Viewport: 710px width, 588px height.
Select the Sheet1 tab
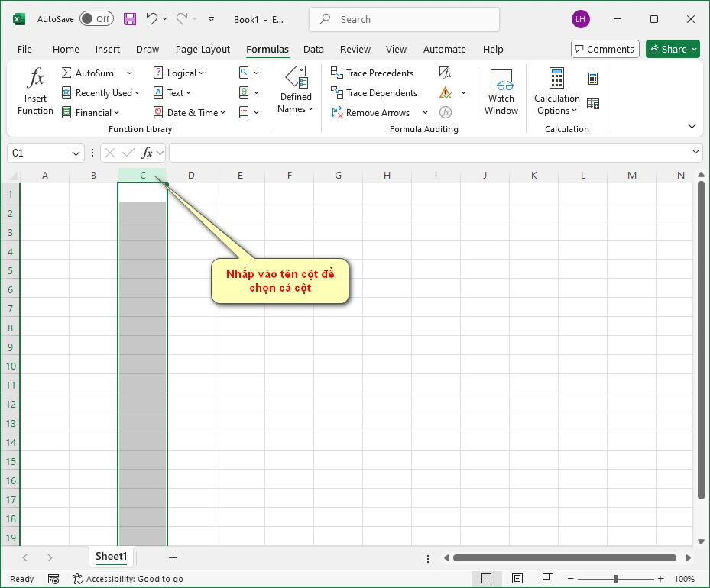(110, 556)
